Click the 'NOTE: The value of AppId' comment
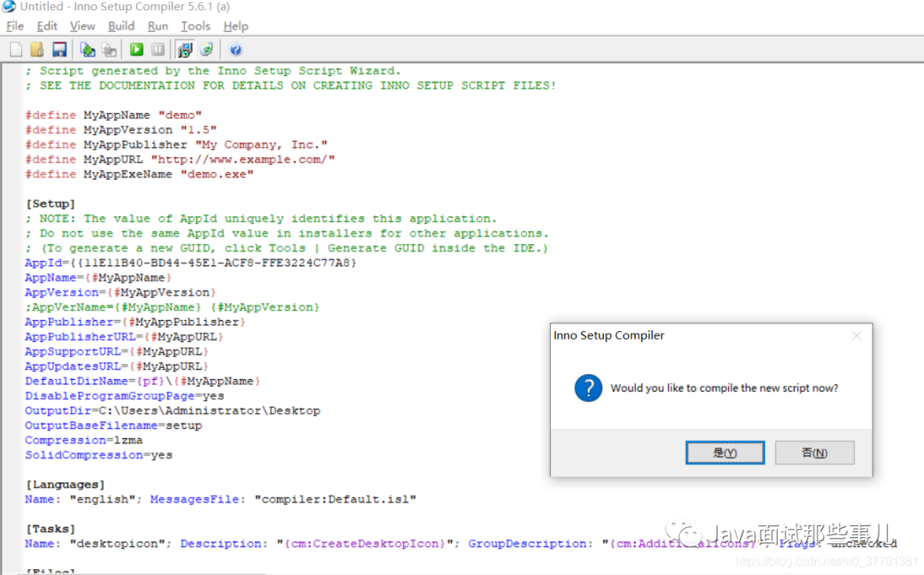924x575 pixels. (261, 218)
